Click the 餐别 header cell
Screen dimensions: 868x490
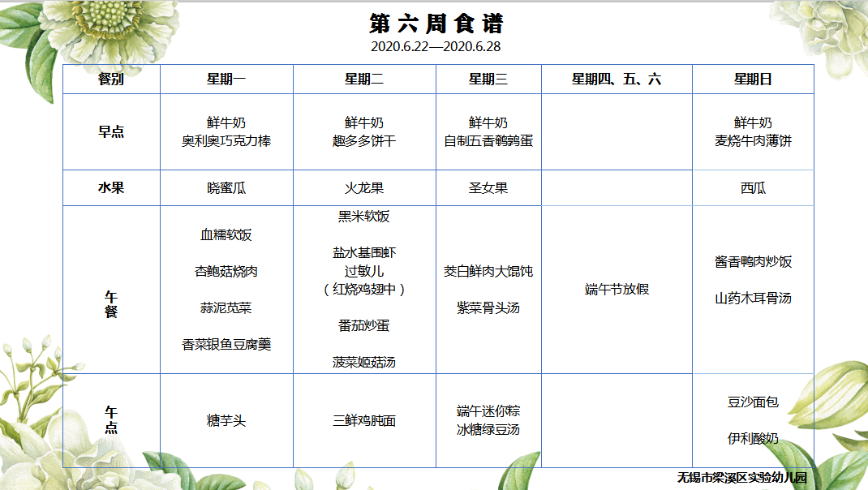coord(110,80)
